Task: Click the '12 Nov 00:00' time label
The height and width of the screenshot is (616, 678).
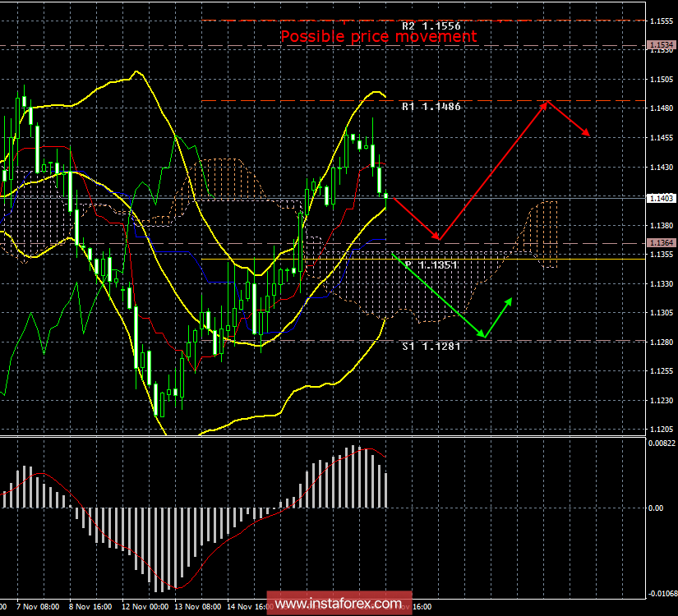Action: (145, 607)
